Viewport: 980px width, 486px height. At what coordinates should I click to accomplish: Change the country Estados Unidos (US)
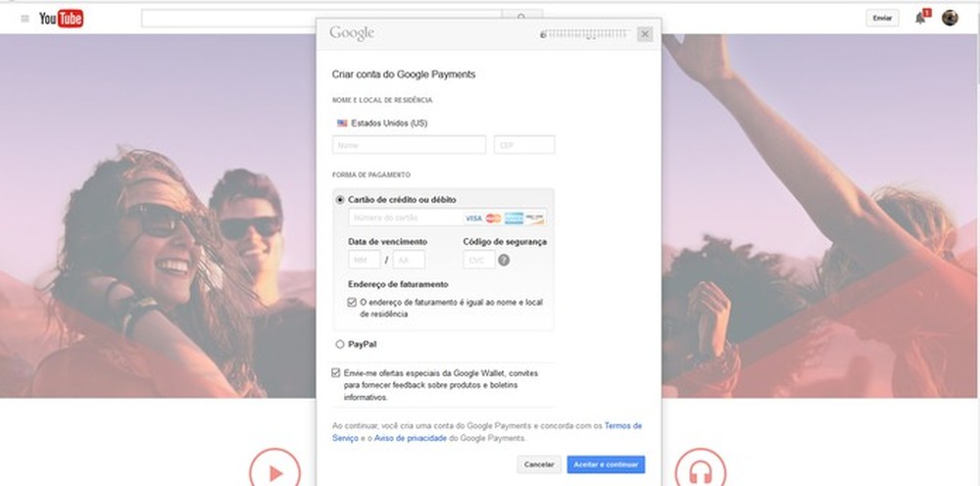[382, 123]
